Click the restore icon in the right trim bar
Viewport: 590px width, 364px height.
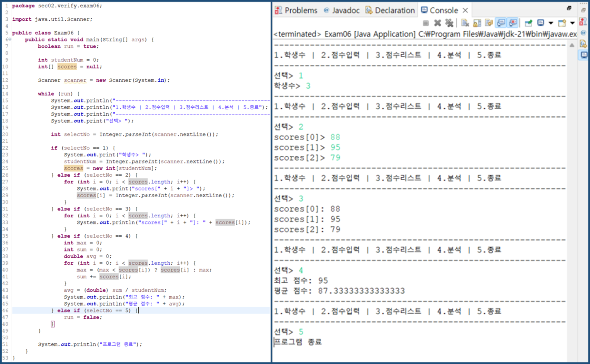pyautogui.click(x=583, y=10)
